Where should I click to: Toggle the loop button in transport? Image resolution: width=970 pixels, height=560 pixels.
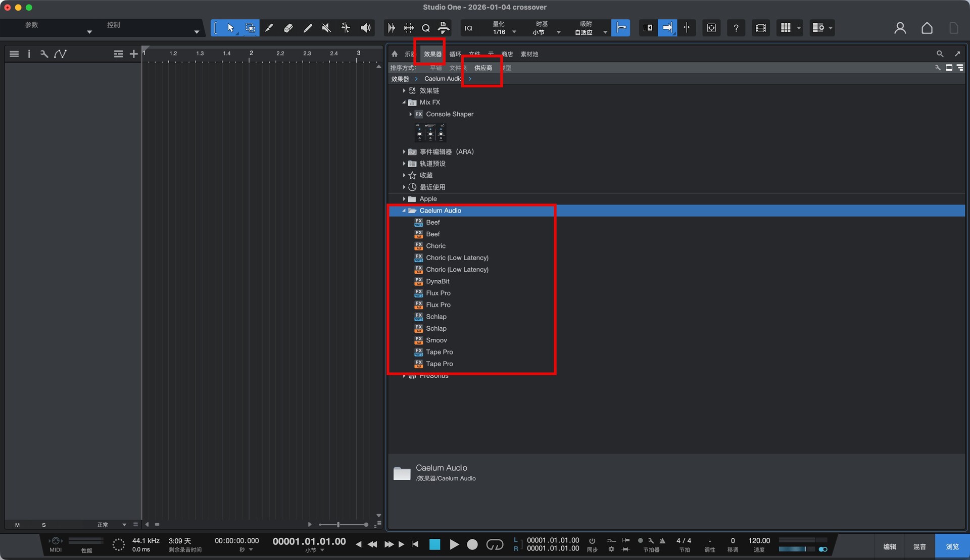(494, 544)
